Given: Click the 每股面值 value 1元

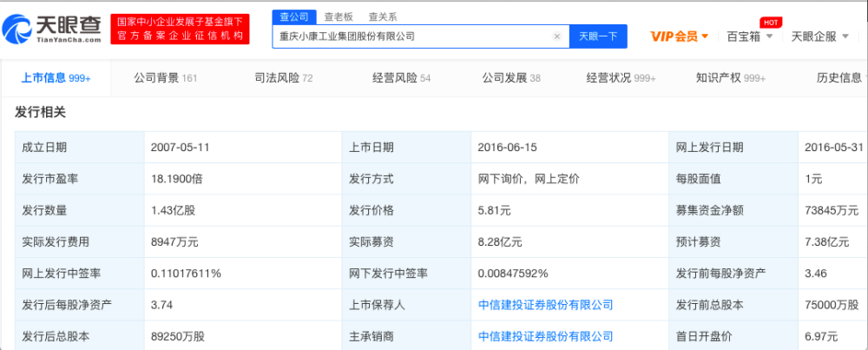Looking at the screenshot, I should pos(814,179).
